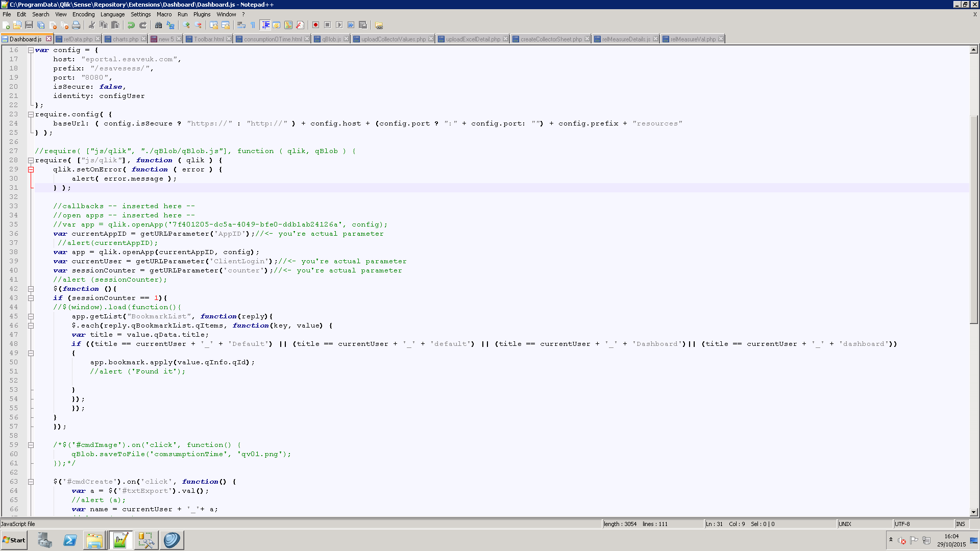Collapse the comment block at line 59

point(31,445)
